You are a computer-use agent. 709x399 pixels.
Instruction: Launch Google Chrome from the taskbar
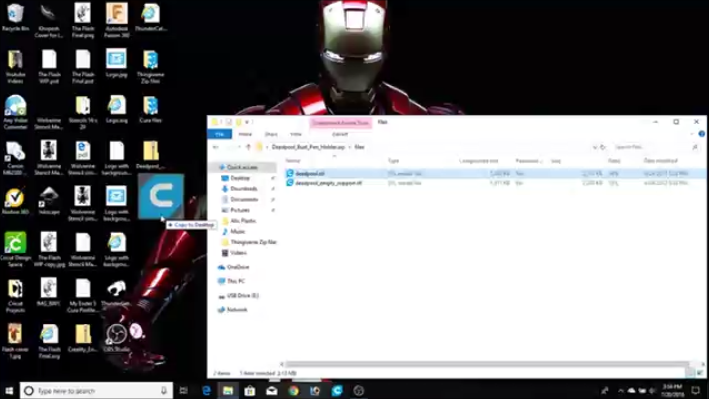[x=293, y=391]
